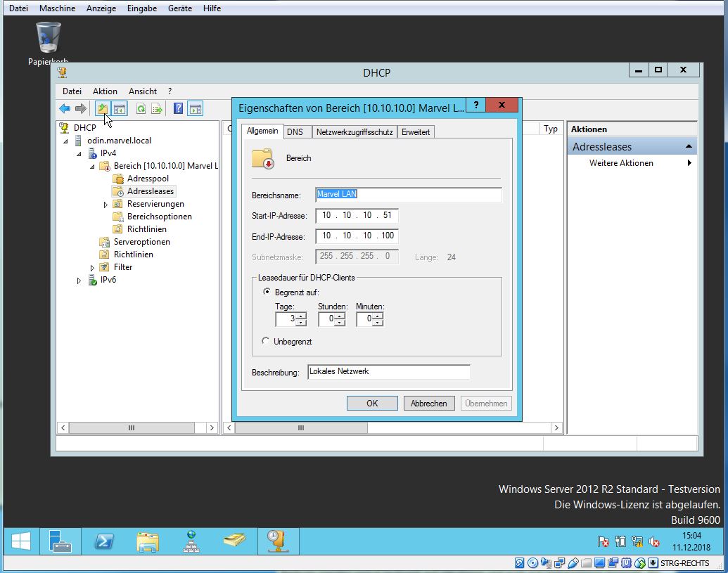The height and width of the screenshot is (573, 728).
Task: Select Serveroptionen node
Action: pyautogui.click(x=141, y=242)
